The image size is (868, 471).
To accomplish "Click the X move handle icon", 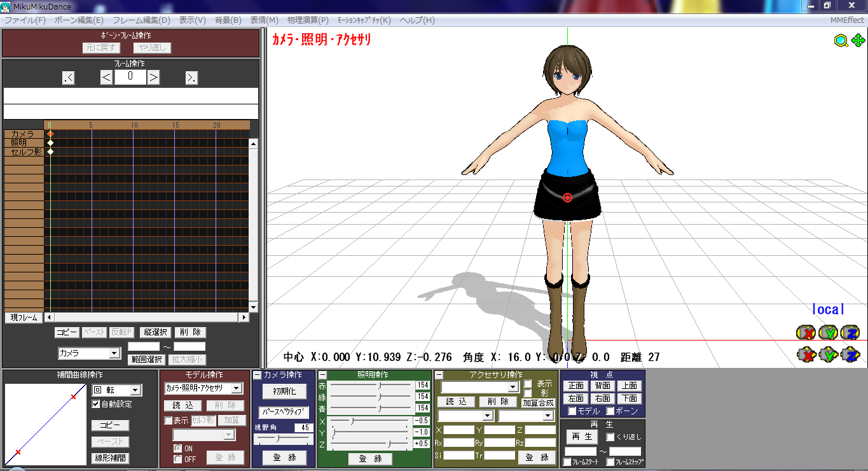I will coord(806,355).
